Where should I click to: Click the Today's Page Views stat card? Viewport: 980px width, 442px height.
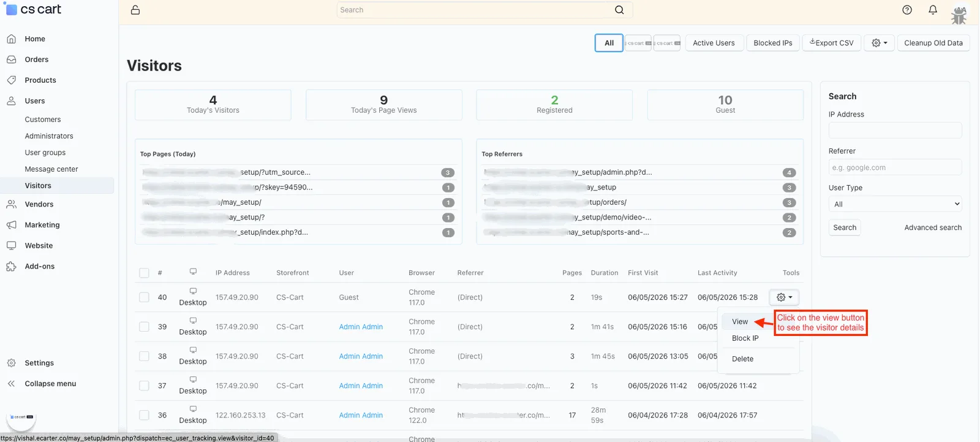pyautogui.click(x=384, y=105)
